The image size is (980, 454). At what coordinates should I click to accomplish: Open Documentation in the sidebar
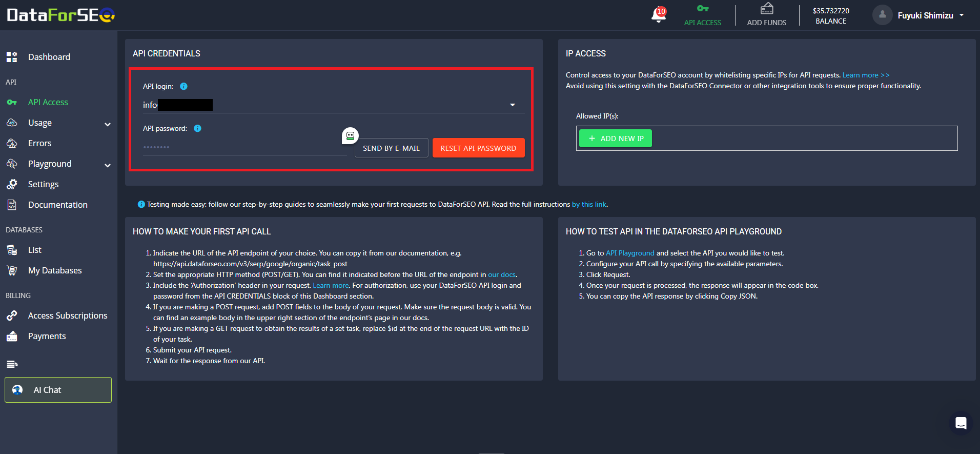point(58,205)
